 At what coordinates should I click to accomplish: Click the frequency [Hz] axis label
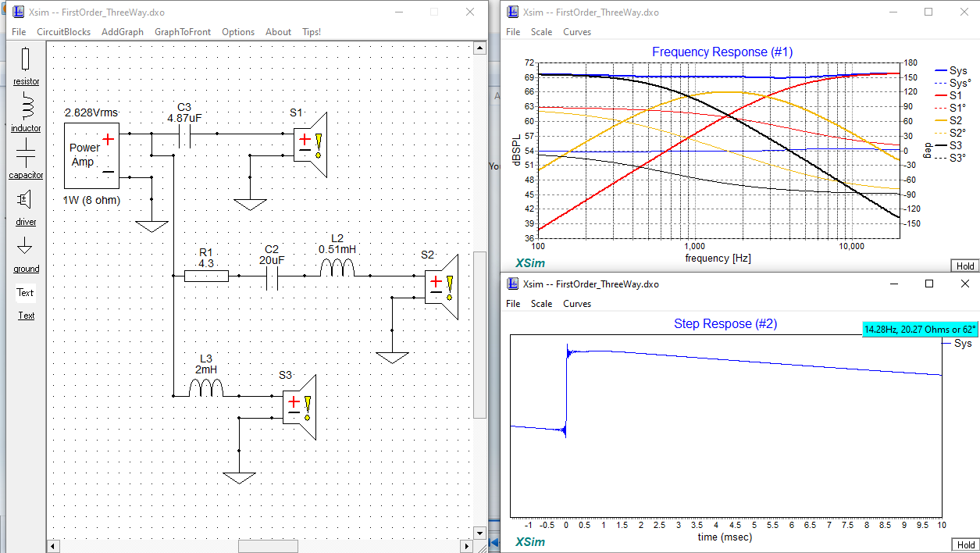tap(718, 258)
